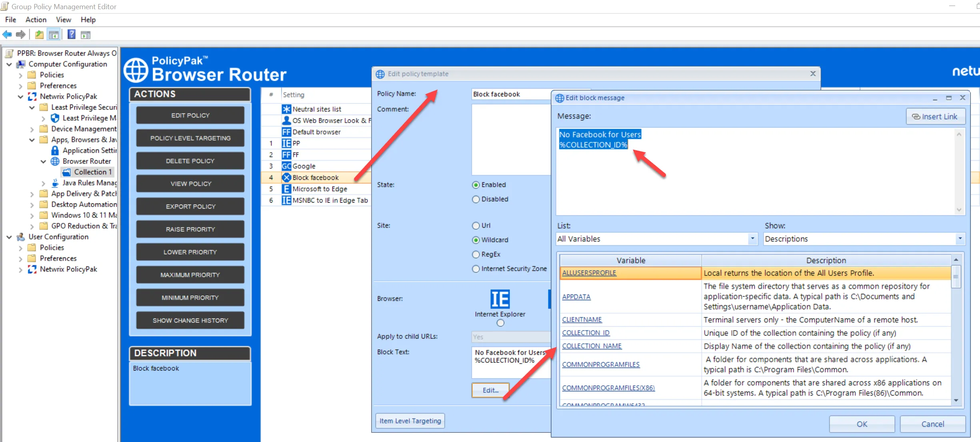The height and width of the screenshot is (442, 980).
Task: Select the Disabled state radio button
Action: (476, 199)
